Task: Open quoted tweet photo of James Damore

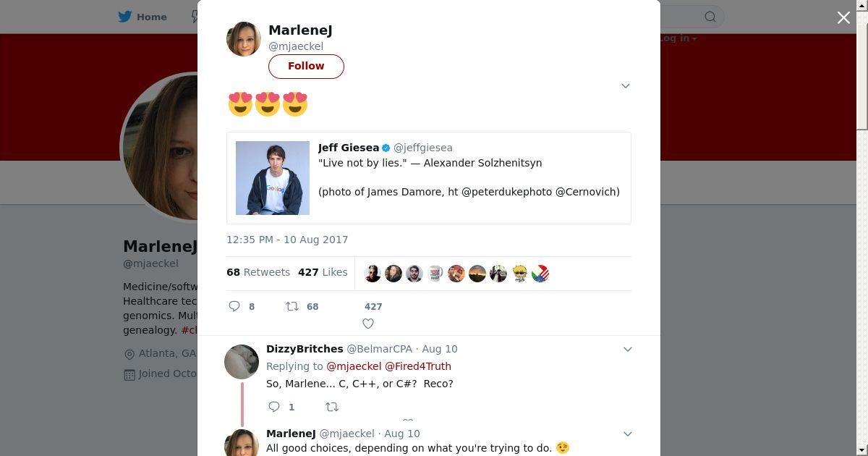Action: pyautogui.click(x=273, y=178)
